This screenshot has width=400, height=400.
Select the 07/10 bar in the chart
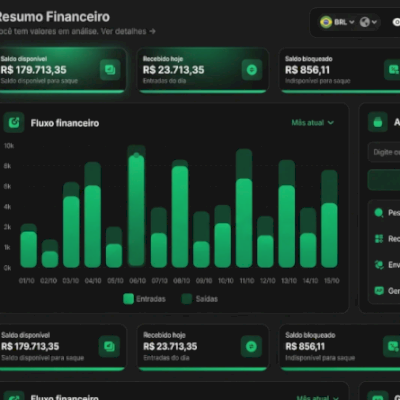159,238
